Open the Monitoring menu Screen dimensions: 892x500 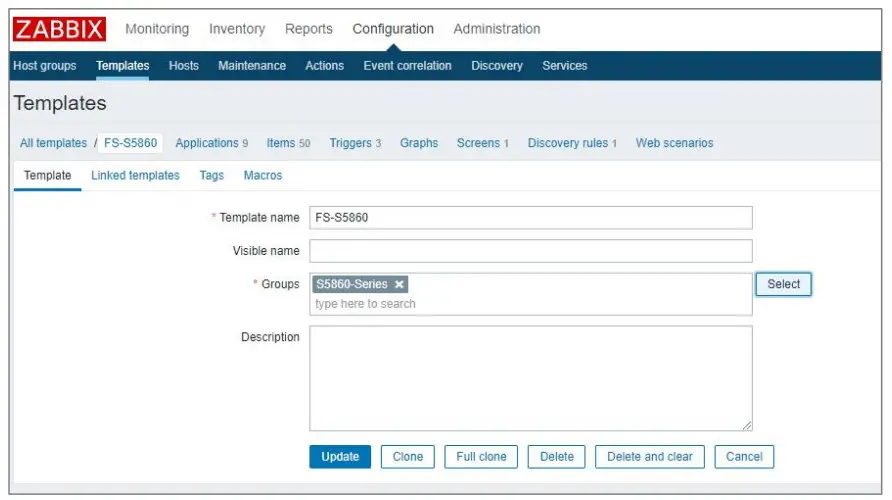pyautogui.click(x=157, y=29)
